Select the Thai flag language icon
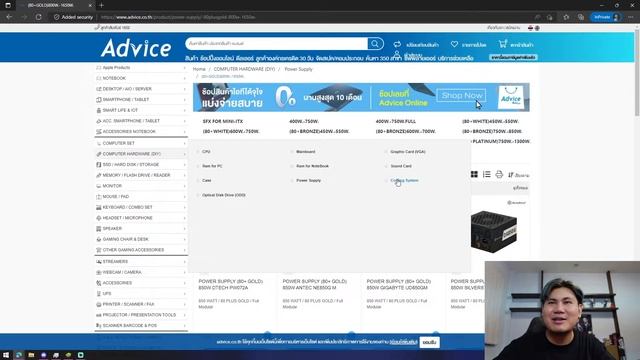The height and width of the screenshot is (360, 640). tap(531, 28)
